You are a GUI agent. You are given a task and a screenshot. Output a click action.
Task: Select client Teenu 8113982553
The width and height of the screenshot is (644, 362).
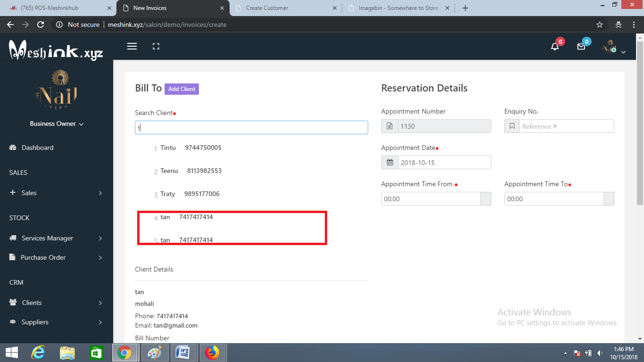click(191, 171)
